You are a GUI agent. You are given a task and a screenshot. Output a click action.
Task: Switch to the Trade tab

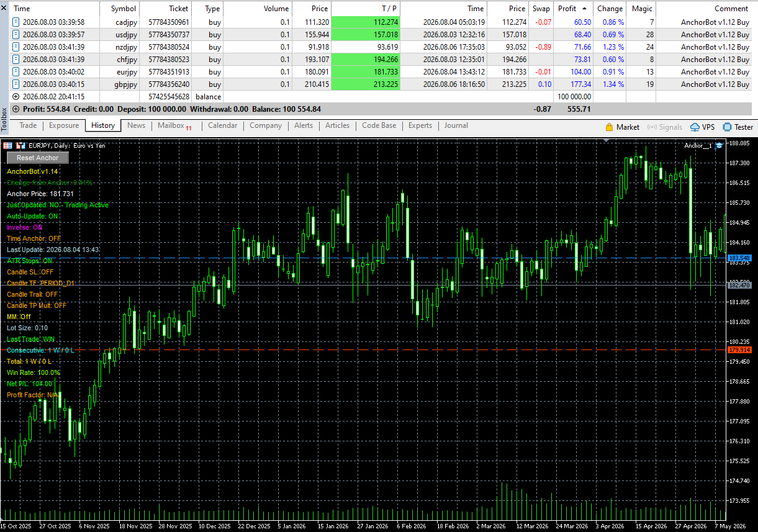[x=28, y=125]
